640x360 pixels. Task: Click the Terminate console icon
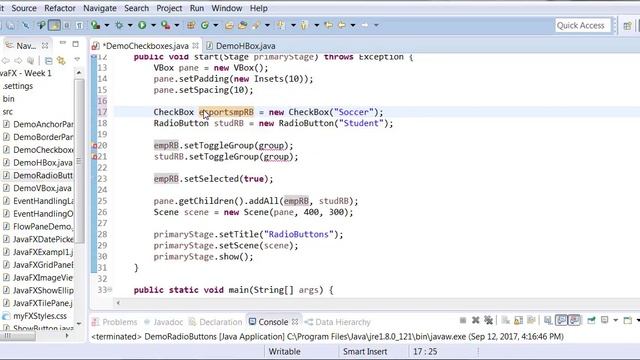point(463,320)
